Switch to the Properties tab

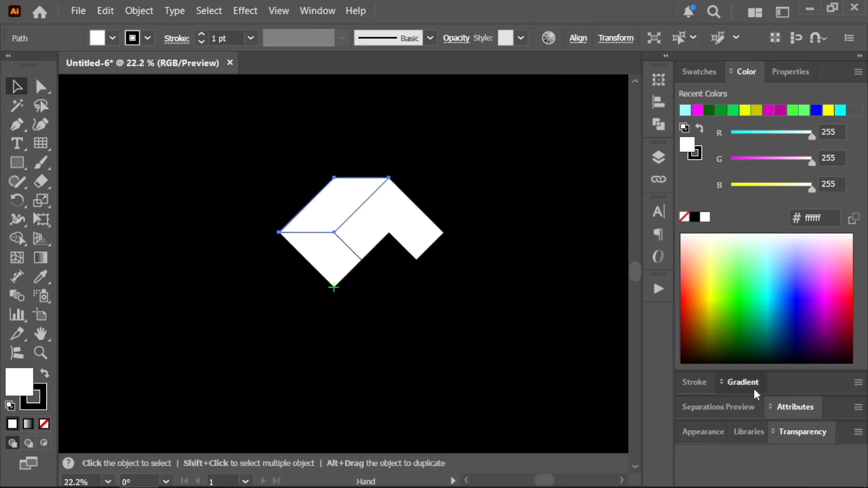tap(790, 72)
